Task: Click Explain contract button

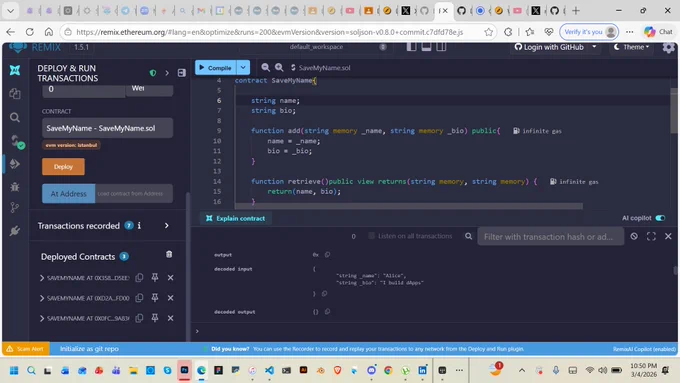Action: click(x=235, y=218)
